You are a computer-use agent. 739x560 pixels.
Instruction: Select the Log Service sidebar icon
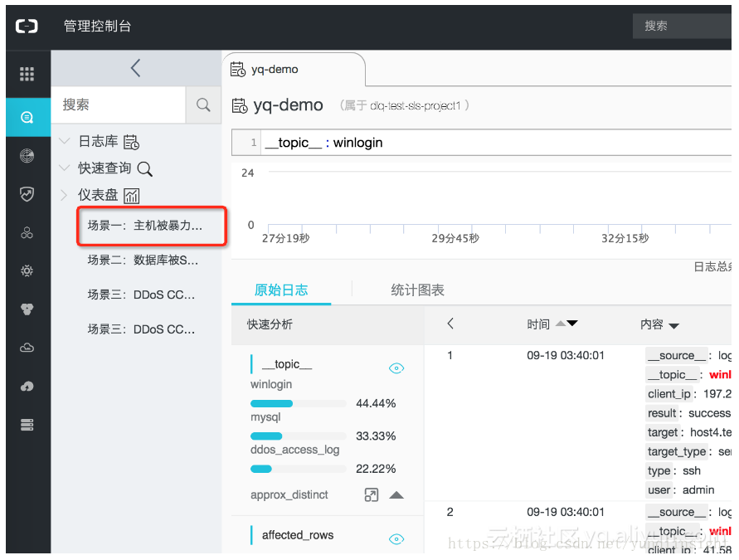(27, 117)
